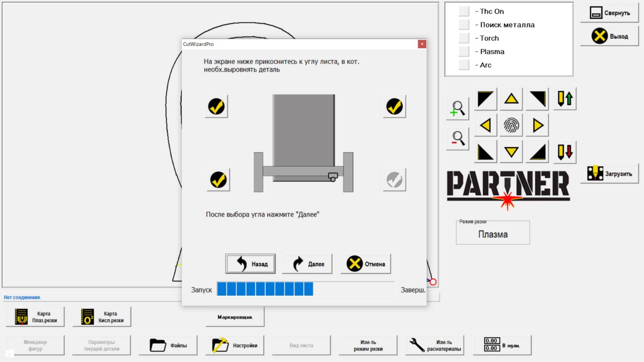Toggle the Plasma indicator box
The width and height of the screenshot is (644, 362).
(x=464, y=51)
